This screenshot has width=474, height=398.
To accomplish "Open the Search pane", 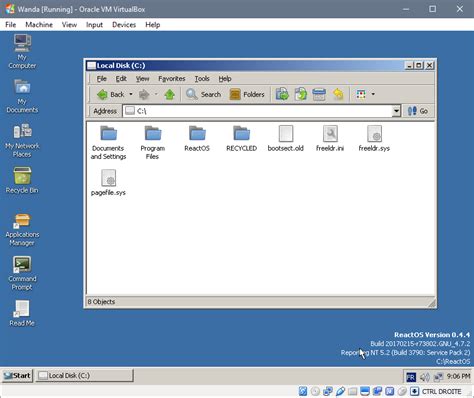I will point(203,94).
